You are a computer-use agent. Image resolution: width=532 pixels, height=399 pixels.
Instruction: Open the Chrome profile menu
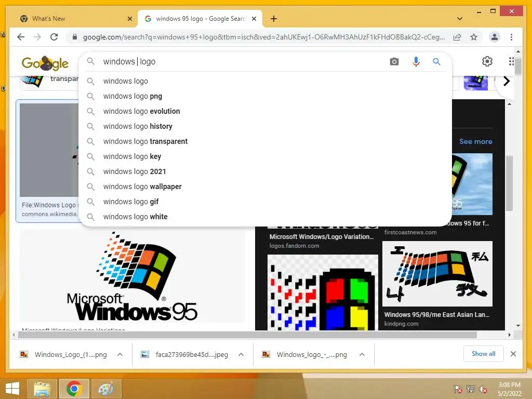(495, 37)
